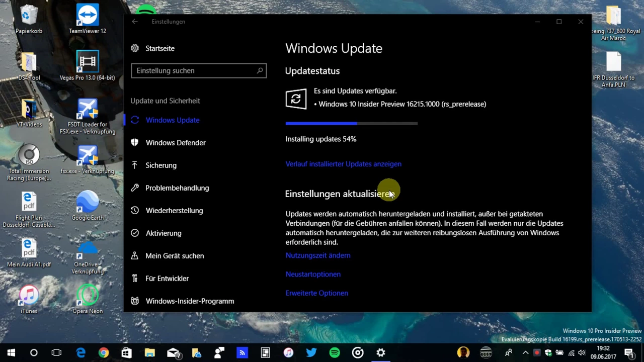Open blue RSS feed app in taskbar

pos(242,352)
